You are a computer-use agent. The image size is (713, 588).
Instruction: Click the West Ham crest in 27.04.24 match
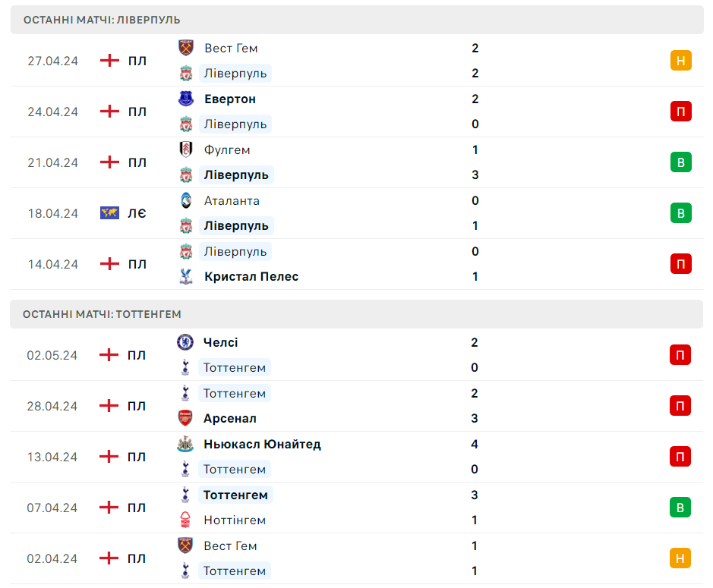185,48
